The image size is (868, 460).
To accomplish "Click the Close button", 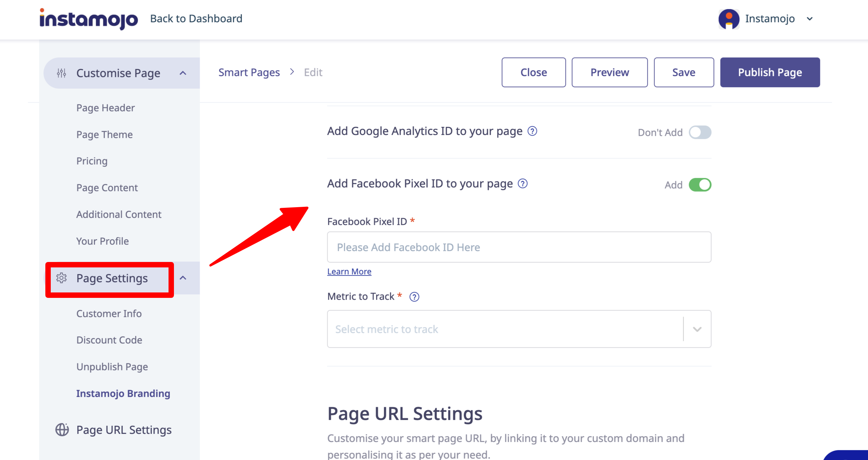I will (534, 72).
